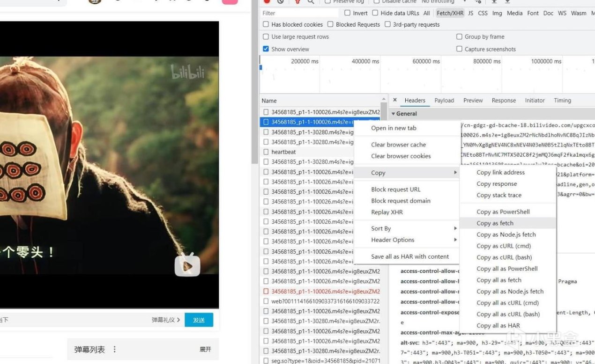Enable Has blocked cookies checkbox

click(266, 24)
